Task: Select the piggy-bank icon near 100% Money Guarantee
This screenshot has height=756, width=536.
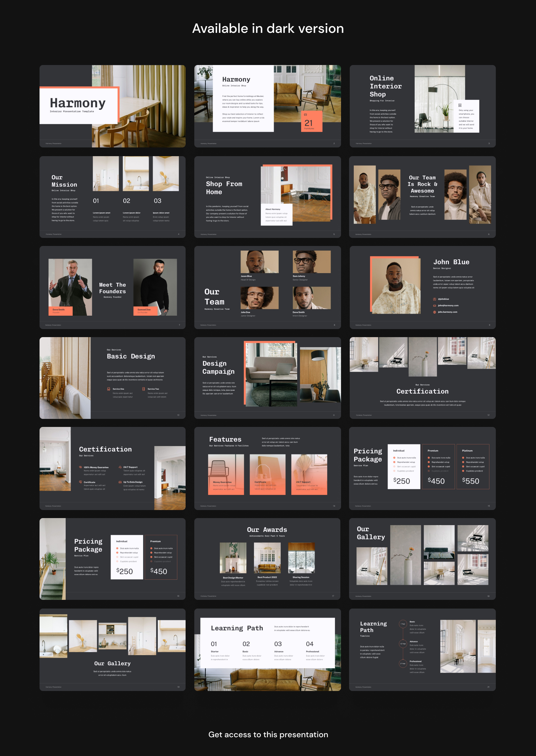Action: [x=80, y=467]
